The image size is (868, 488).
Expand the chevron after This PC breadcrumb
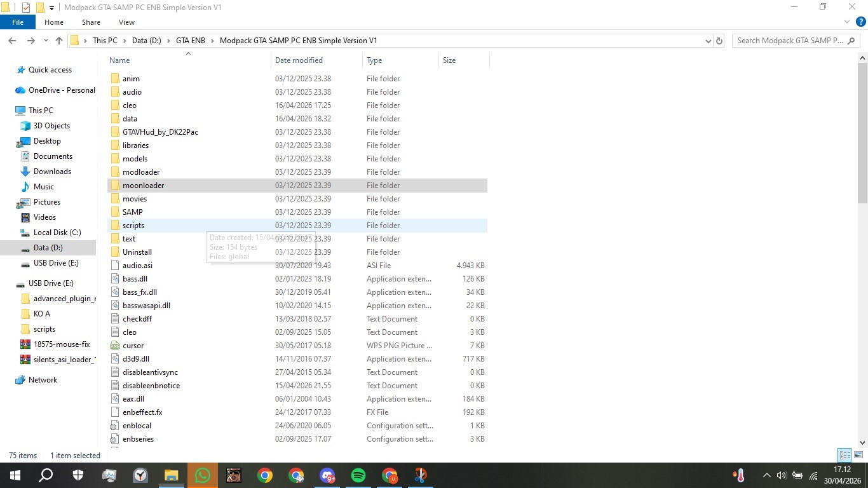click(x=125, y=41)
